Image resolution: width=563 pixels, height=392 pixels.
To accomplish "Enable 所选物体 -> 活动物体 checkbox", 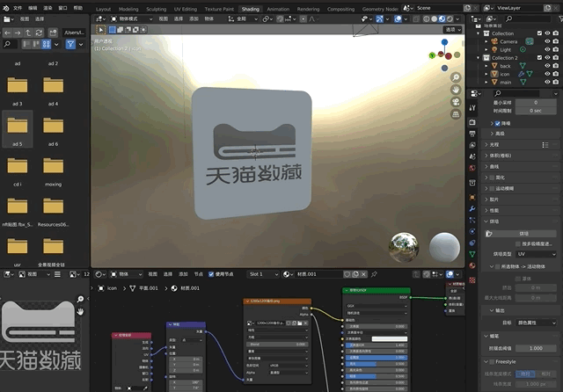I will click(x=497, y=266).
